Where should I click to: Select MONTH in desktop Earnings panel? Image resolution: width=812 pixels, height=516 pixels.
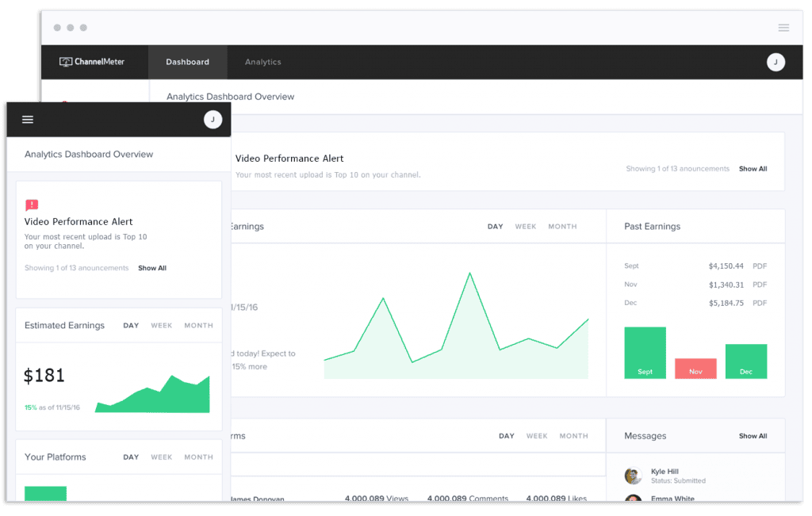(x=562, y=227)
